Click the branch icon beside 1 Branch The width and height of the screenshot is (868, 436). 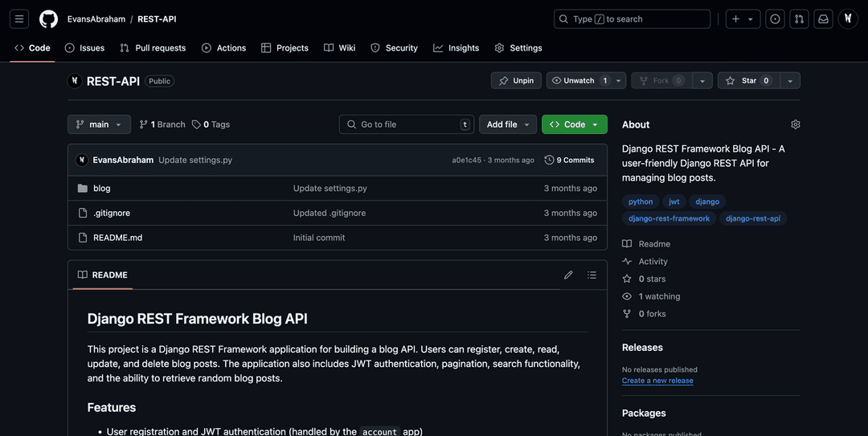tap(143, 124)
